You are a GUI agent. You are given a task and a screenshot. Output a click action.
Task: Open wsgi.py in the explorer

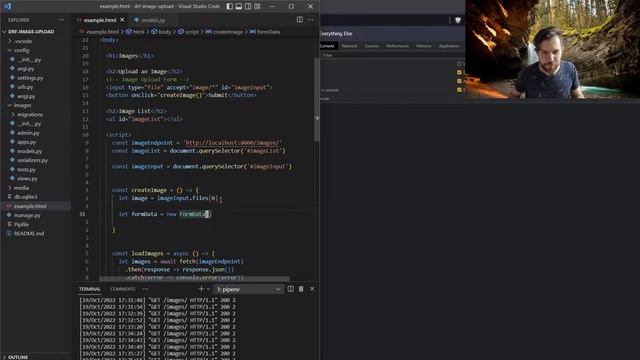tap(26, 96)
